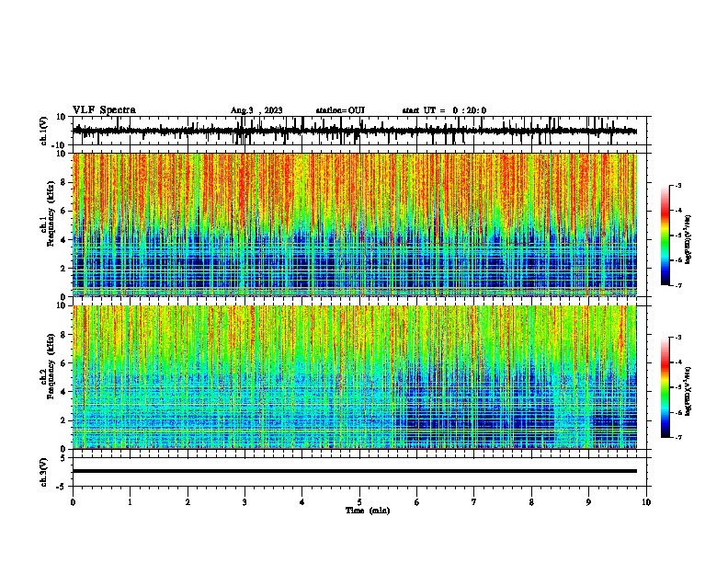This screenshot has width=728, height=563.
Task: Click the "6" kHz tick on ch.1 spectrogram axis
Action: pos(64,211)
